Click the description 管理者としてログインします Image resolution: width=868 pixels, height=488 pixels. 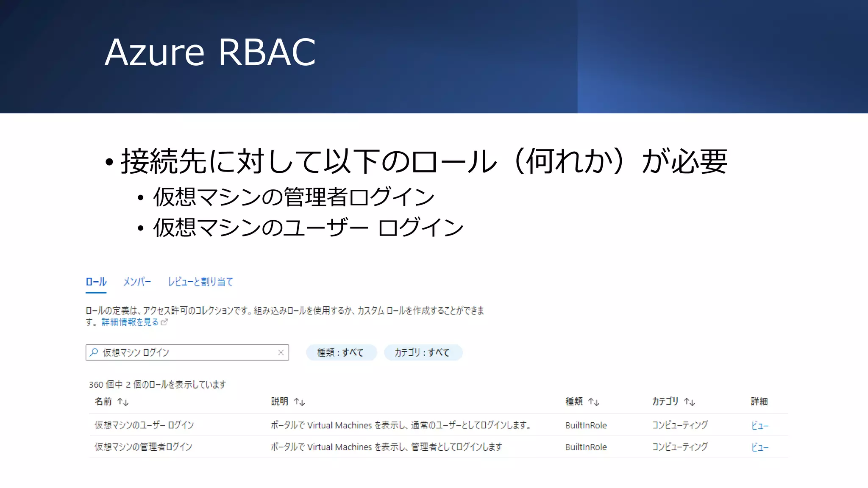(x=456, y=446)
